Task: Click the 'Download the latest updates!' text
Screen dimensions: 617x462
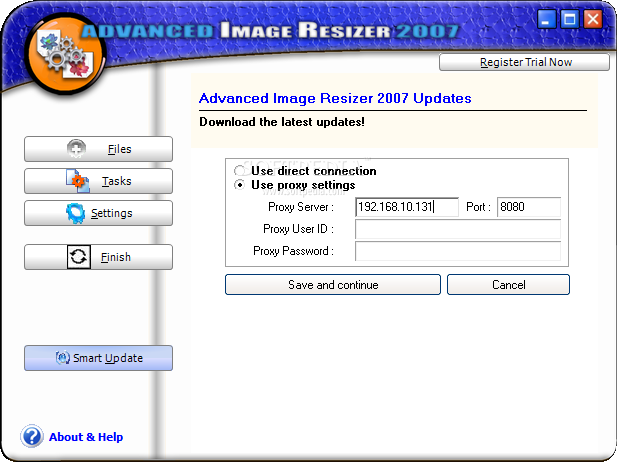Action: tap(282, 122)
